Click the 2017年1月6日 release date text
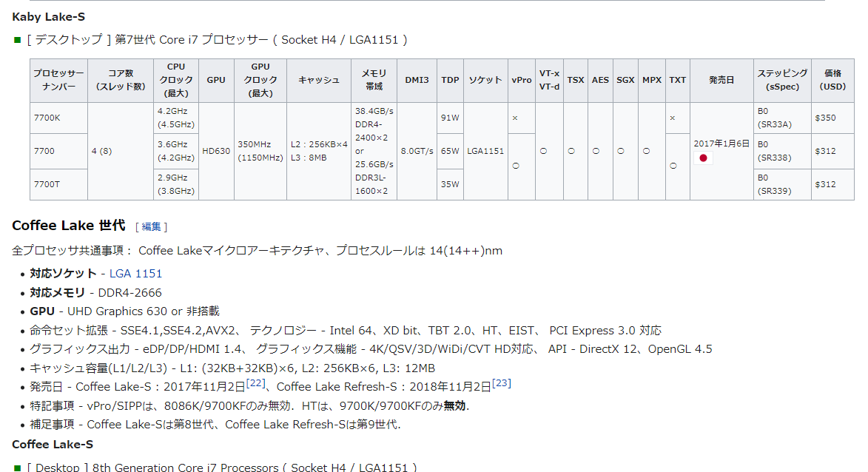This screenshot has height=472, width=868. [721, 144]
